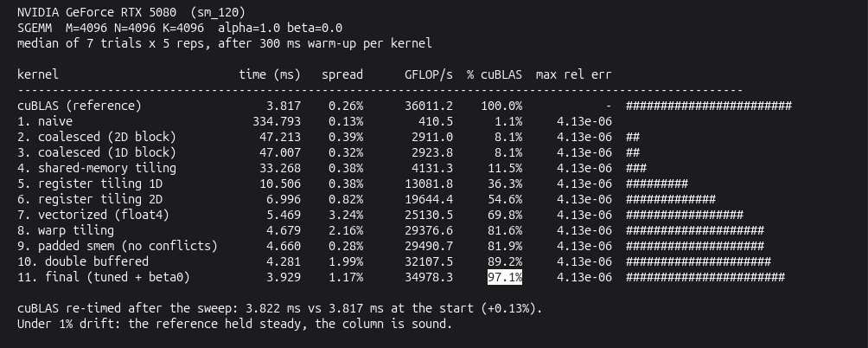
Task: Click the 'kernel' column header
Action: click(38, 74)
